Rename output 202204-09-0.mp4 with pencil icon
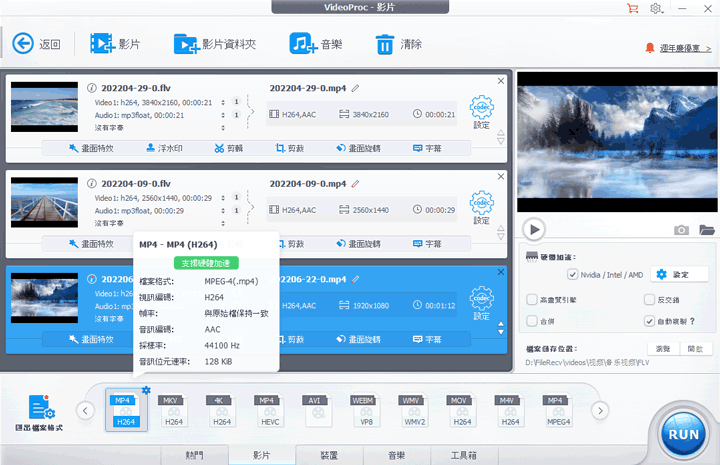 point(355,184)
